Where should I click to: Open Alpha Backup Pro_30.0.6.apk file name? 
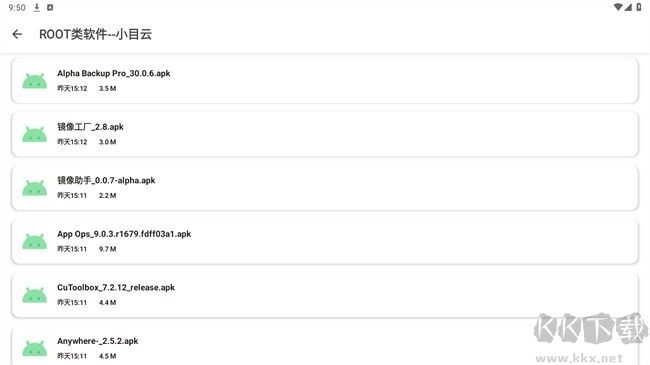tap(114, 73)
